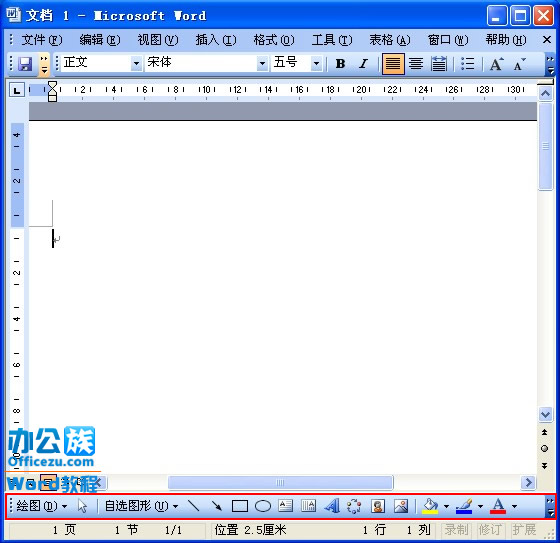Select the Line drawing tool
The height and width of the screenshot is (543, 560).
[193, 506]
